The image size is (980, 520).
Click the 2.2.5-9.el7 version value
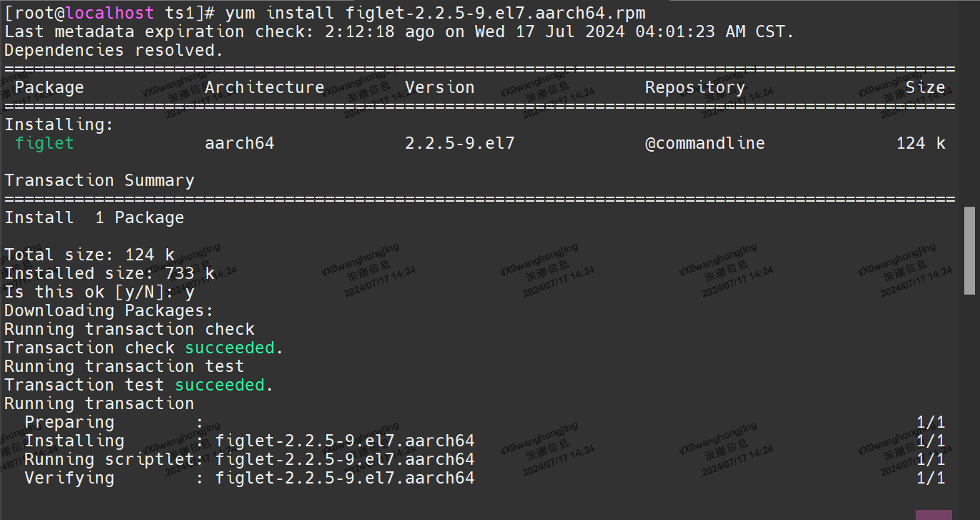[x=459, y=143]
